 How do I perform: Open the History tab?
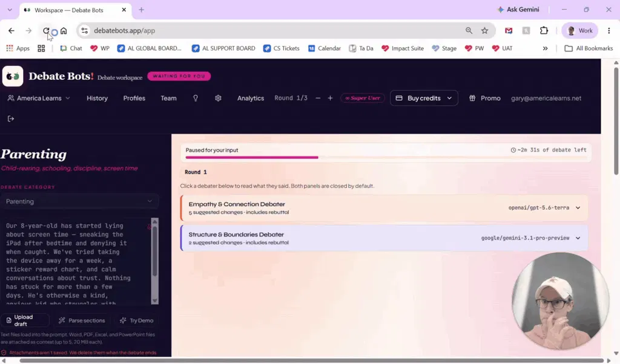tap(97, 99)
